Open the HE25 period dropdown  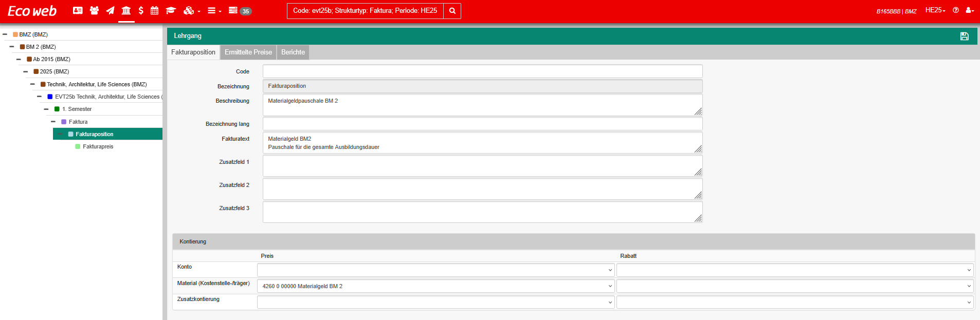click(x=935, y=10)
